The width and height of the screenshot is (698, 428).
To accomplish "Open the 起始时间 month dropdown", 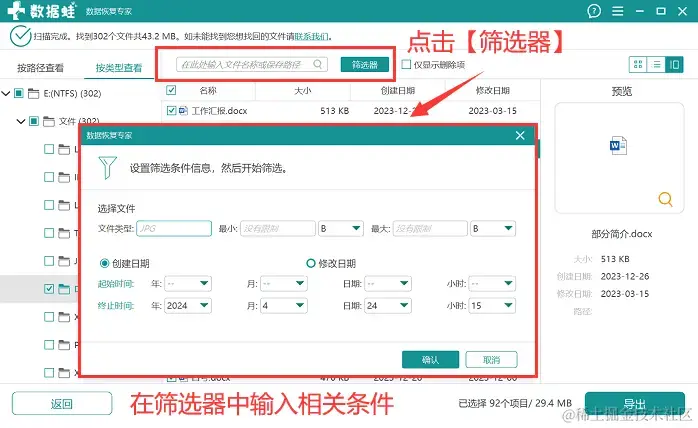I will (284, 284).
